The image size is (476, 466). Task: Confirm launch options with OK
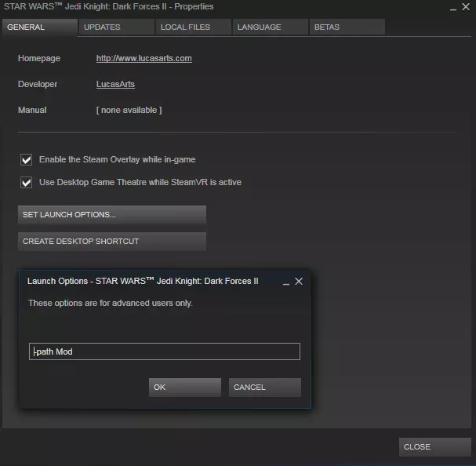[x=185, y=388]
